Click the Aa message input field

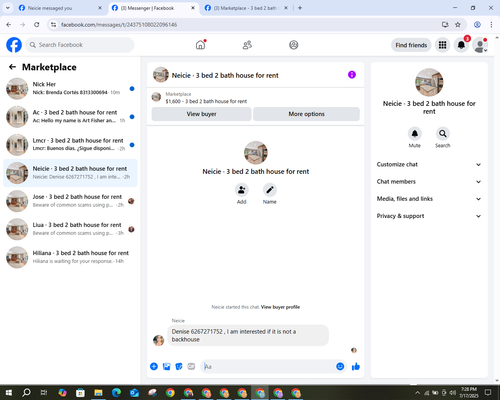[268, 367]
